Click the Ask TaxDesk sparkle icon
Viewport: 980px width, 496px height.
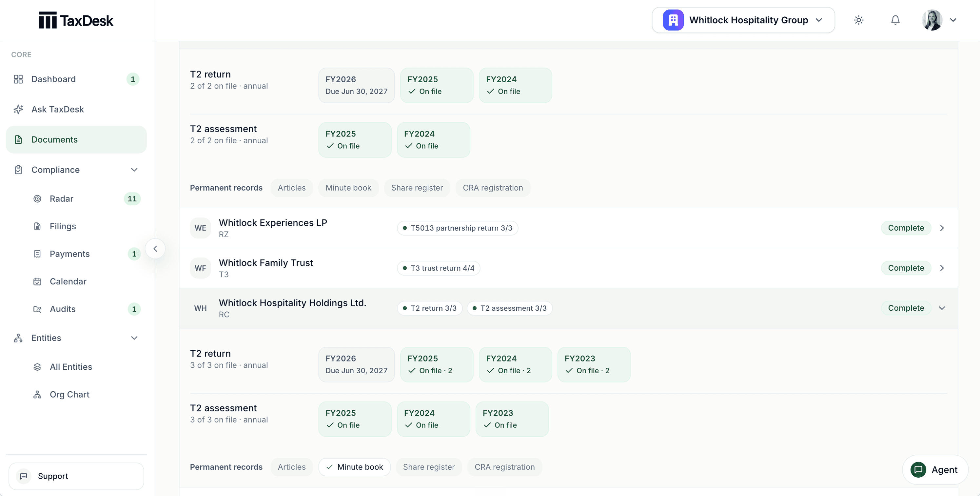tap(18, 109)
